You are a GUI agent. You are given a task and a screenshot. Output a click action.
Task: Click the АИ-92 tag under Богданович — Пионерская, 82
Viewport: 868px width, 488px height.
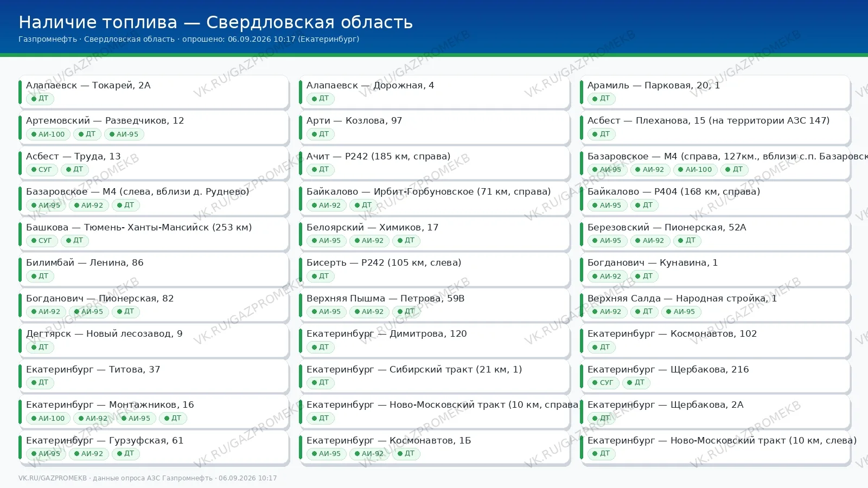click(46, 312)
